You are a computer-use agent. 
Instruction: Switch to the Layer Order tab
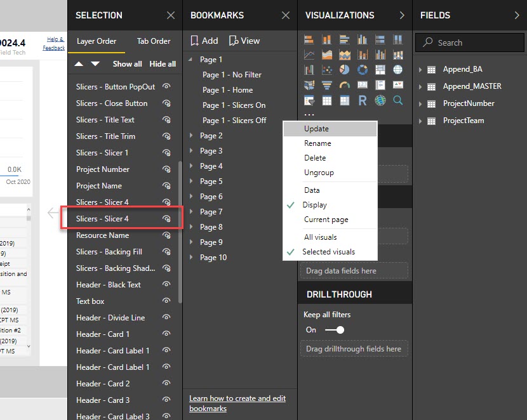click(x=97, y=41)
